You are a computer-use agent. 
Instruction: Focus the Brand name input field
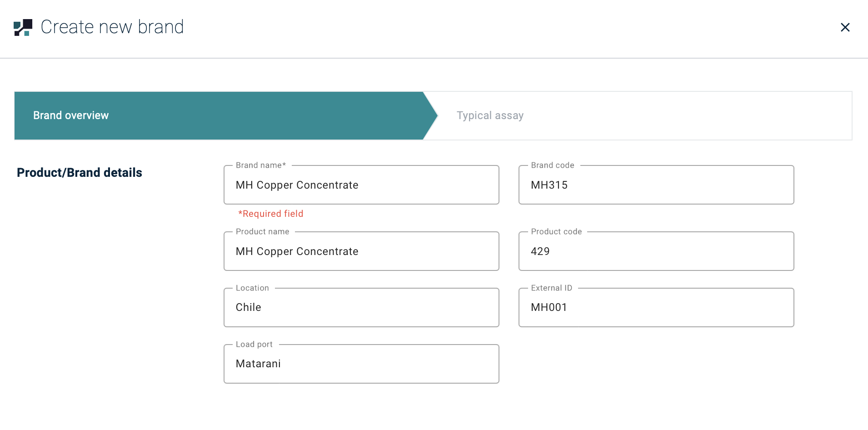point(361,185)
